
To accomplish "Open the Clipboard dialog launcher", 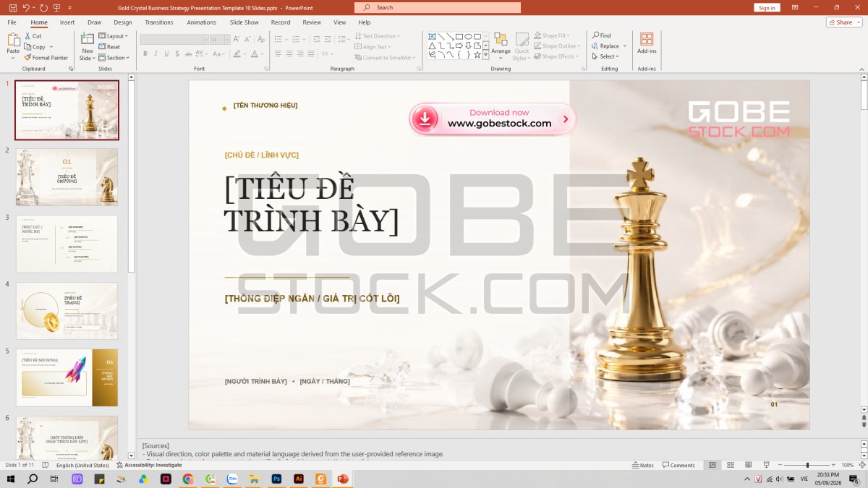I will (70, 69).
